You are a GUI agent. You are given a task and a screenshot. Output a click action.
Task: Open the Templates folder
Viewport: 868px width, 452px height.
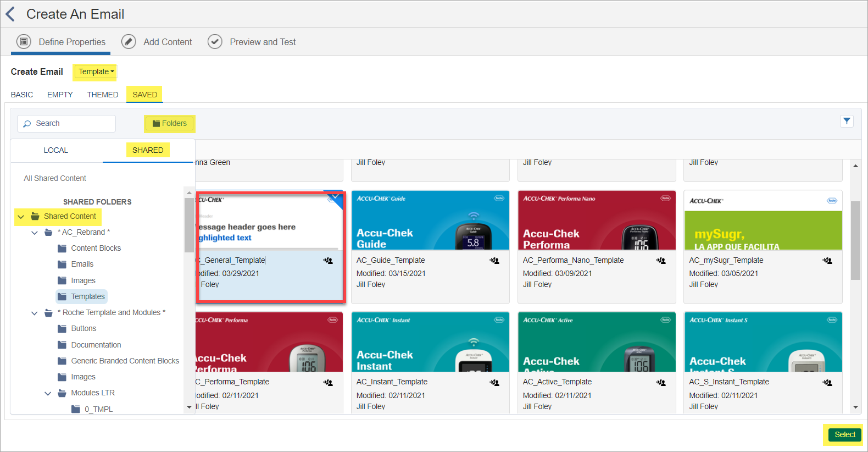pyautogui.click(x=88, y=296)
